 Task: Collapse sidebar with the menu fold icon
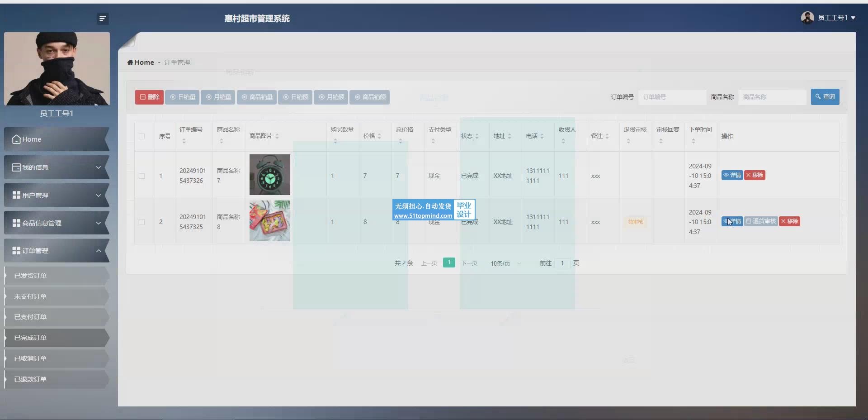coord(103,19)
